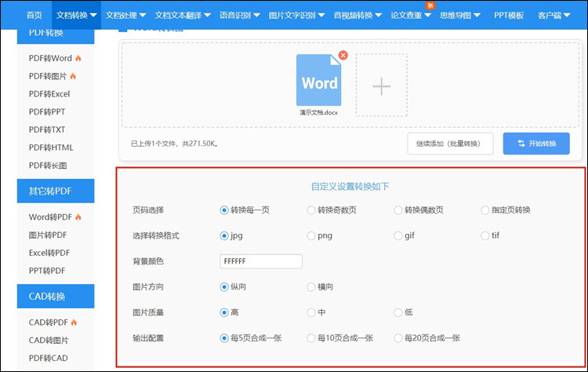Open 图片文字识别 dropdown menu

click(296, 15)
